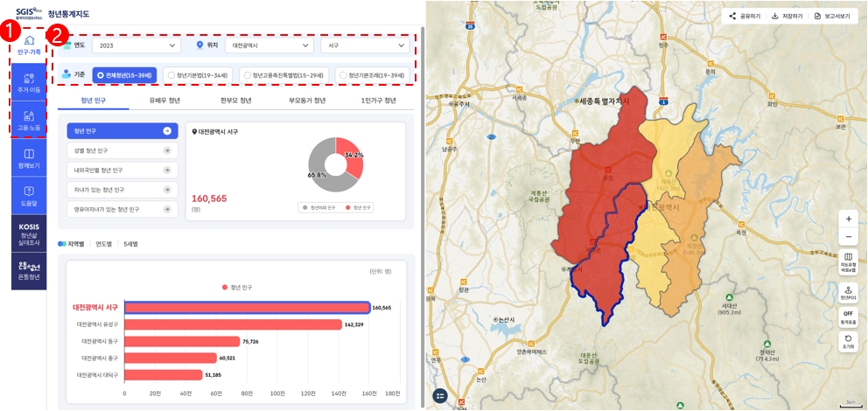
Task: Zoom out the map with minus button
Action: 848,237
